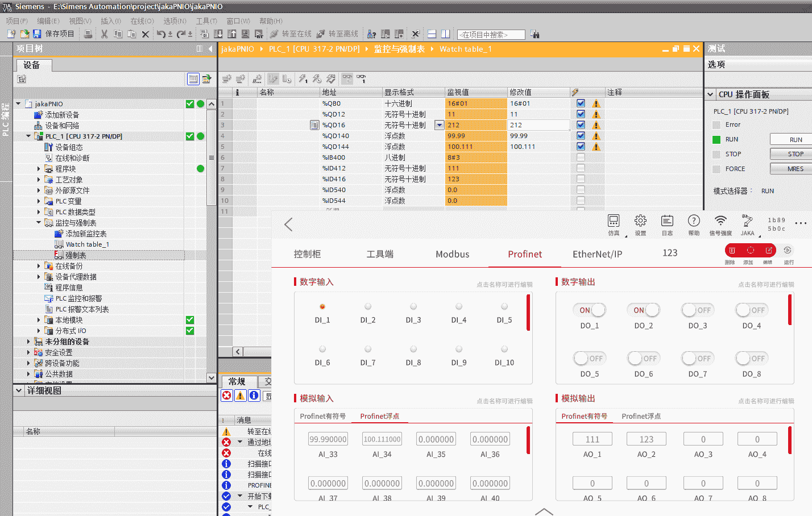This screenshot has width=812, height=516.
Task: Click the signal strength Wi-Fi icon
Action: point(720,221)
